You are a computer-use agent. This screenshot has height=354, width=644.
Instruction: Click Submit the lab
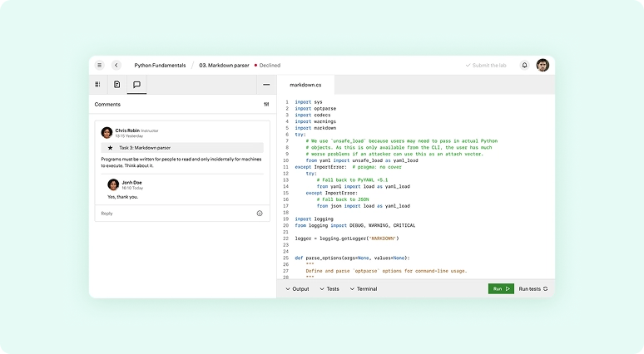[x=485, y=65]
